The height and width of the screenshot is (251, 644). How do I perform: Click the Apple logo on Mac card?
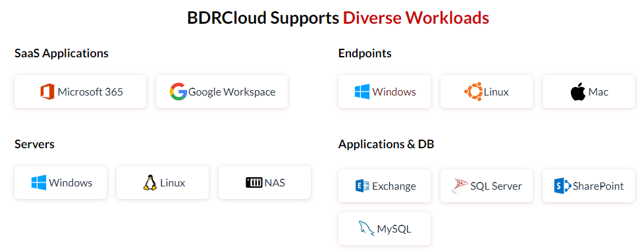pyautogui.click(x=578, y=92)
